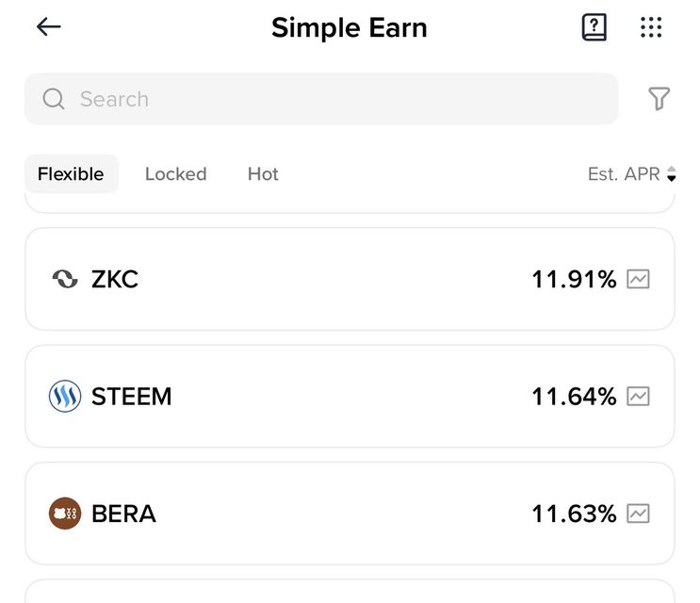
Task: View BERA APR chart icon
Action: (x=639, y=513)
